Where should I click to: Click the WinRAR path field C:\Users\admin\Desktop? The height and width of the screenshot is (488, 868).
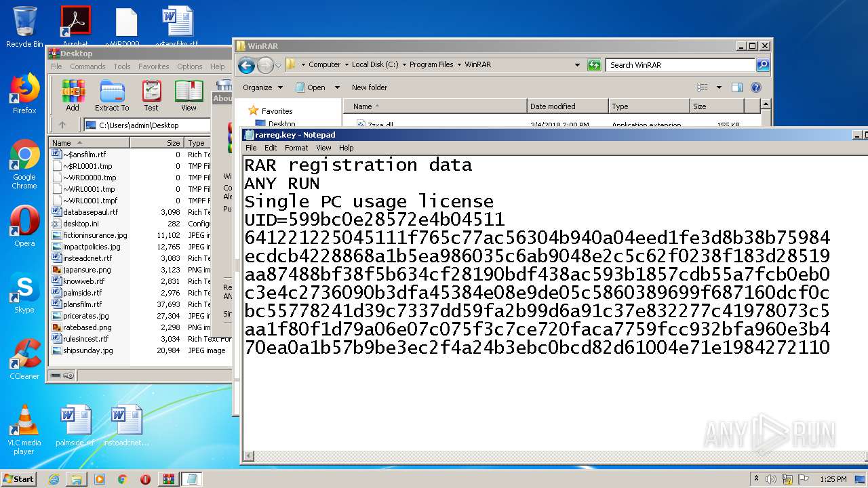(x=148, y=125)
